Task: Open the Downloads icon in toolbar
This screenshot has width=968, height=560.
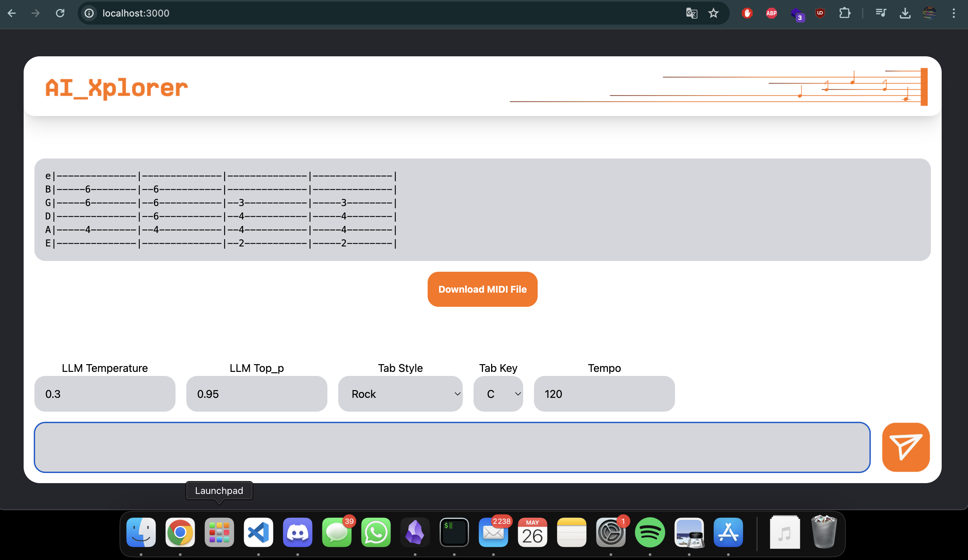Action: click(x=905, y=13)
